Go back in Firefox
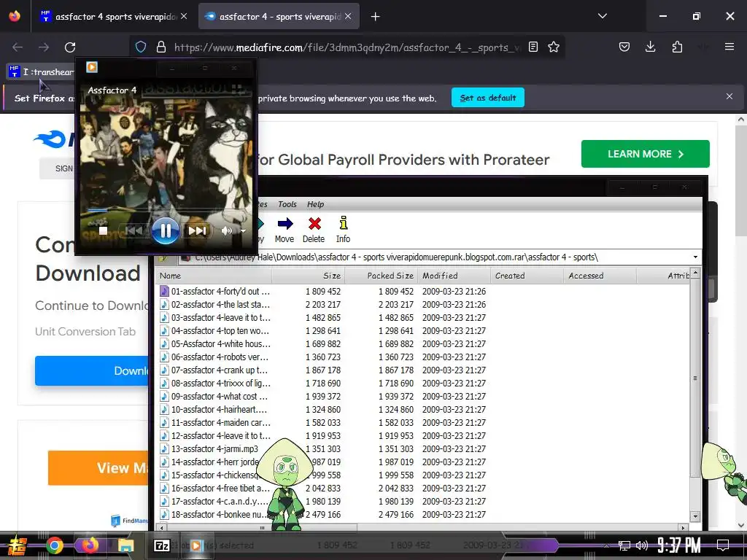This screenshot has width=747, height=560. tap(18, 47)
